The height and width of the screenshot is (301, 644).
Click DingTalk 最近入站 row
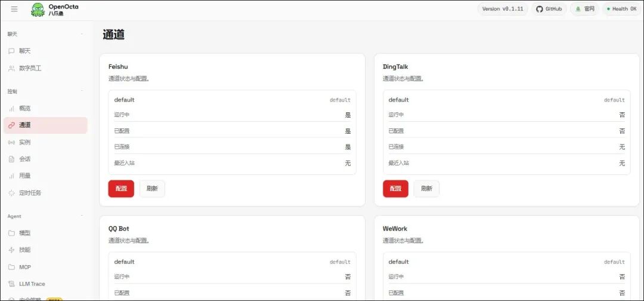(507, 163)
